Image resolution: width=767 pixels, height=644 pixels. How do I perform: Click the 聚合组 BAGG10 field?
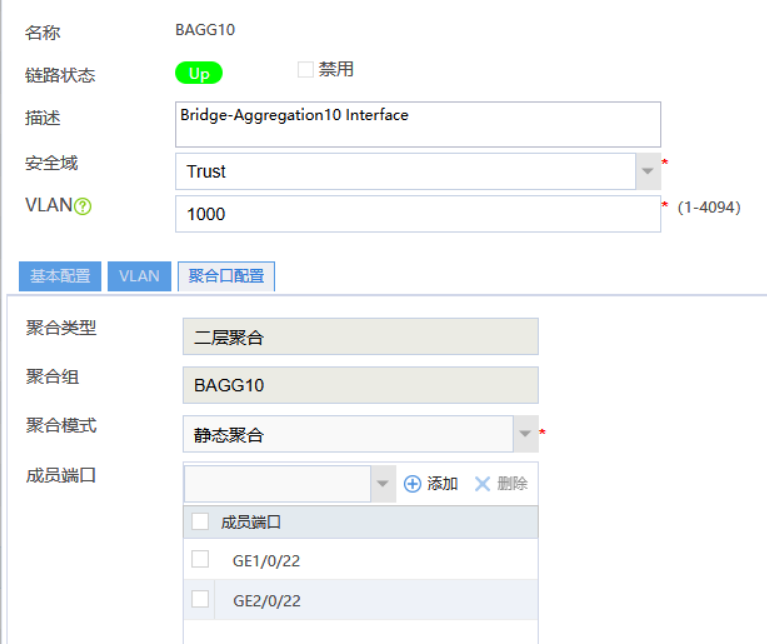click(360, 385)
